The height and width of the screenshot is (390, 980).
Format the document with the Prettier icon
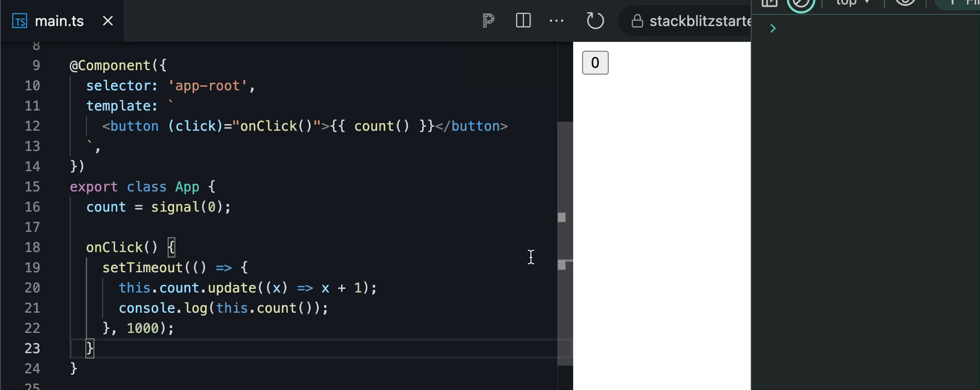(489, 21)
